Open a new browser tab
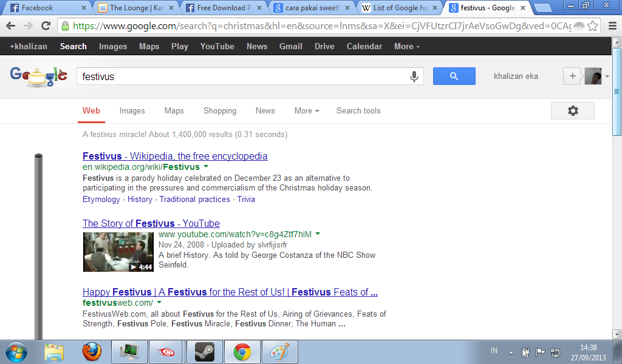 pos(542,8)
